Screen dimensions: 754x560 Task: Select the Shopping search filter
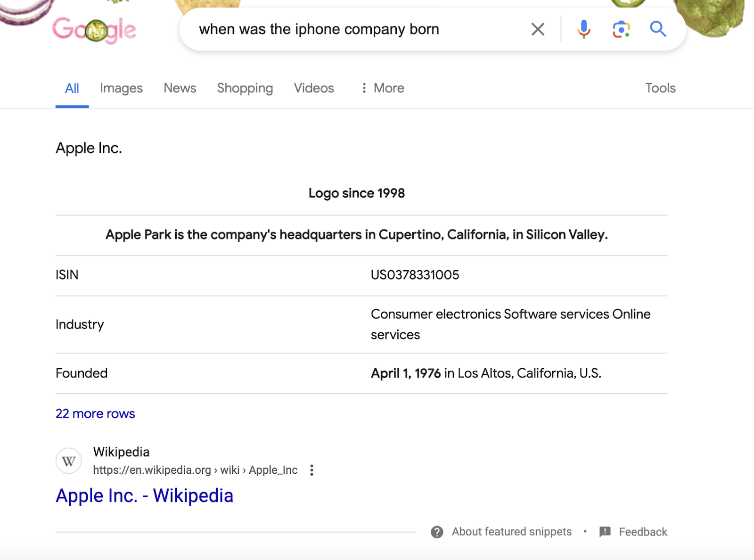pos(245,88)
